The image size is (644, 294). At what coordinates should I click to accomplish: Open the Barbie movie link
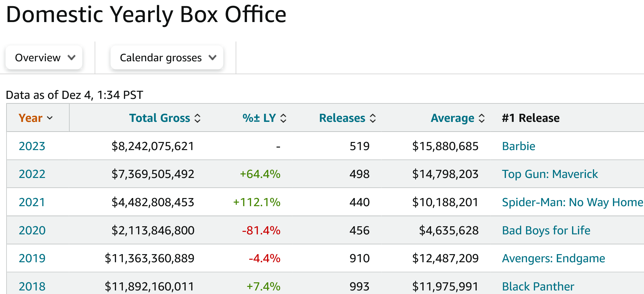tap(518, 146)
